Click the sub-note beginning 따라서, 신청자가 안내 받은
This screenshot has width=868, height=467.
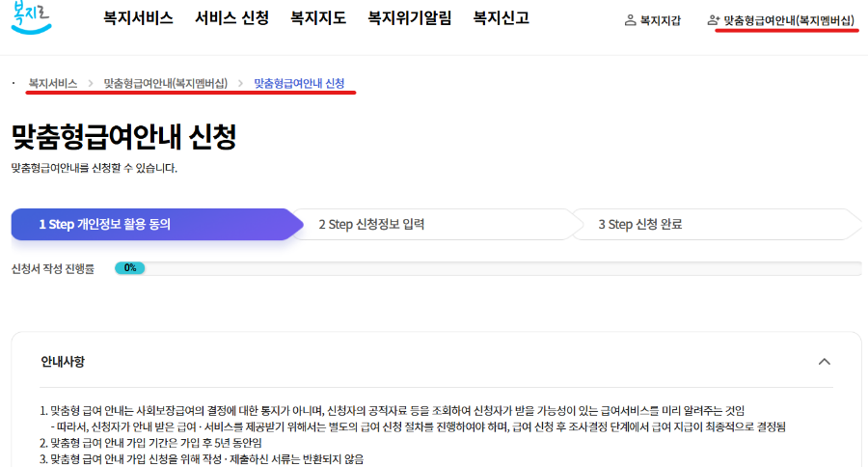pyautogui.click(x=418, y=426)
